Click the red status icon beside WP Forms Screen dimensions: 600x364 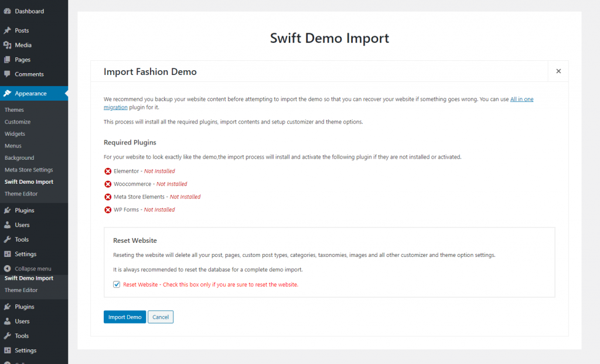pos(108,210)
